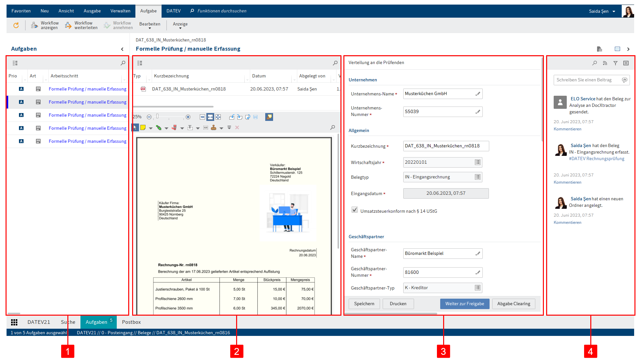The width and height of the screenshot is (641, 364).
Task: Select the green highlighter marker tool
Action: point(159,128)
